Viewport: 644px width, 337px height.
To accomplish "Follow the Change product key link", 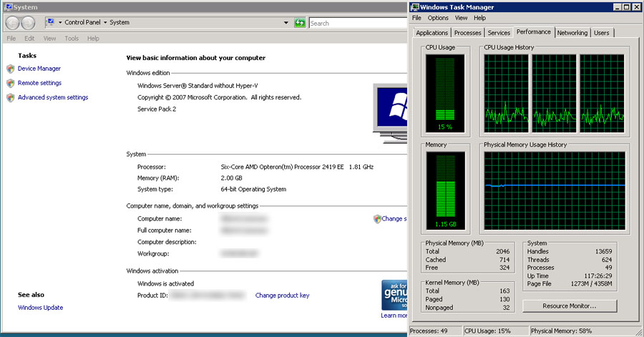I will coord(282,296).
